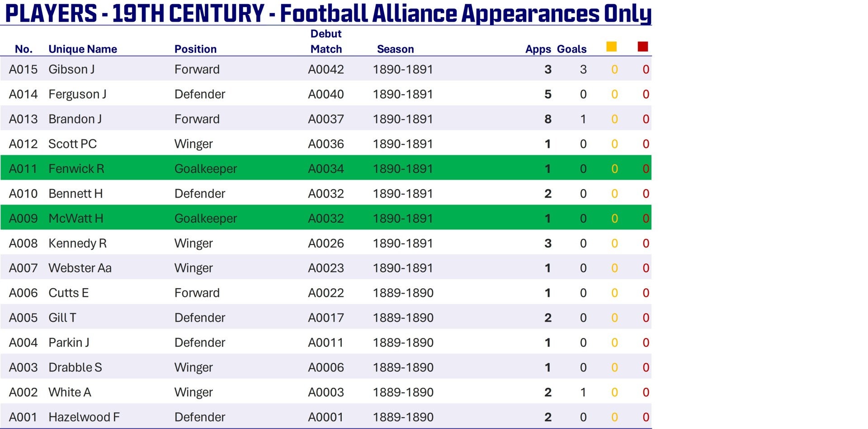Click season 1889-1890 for Cutts E
Image resolution: width=868 pixels, height=429 pixels.
coord(403,293)
